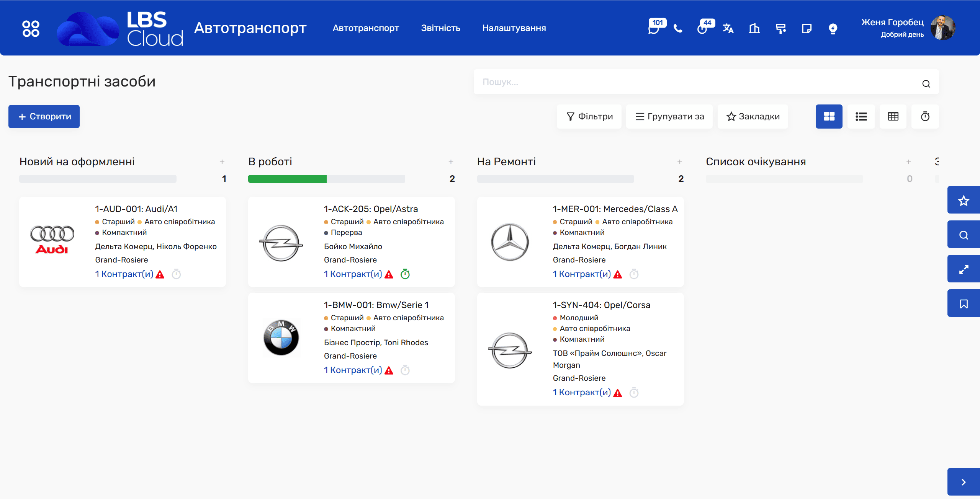The image size is (980, 499).
Task: Open the Фільтри dropdown
Action: pyautogui.click(x=589, y=116)
